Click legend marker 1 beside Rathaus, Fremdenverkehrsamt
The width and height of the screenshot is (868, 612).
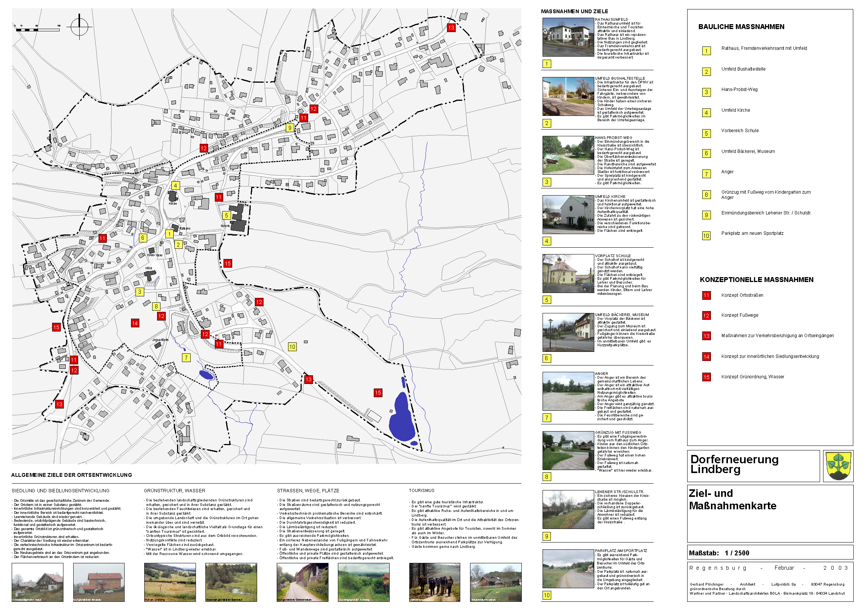point(706,51)
